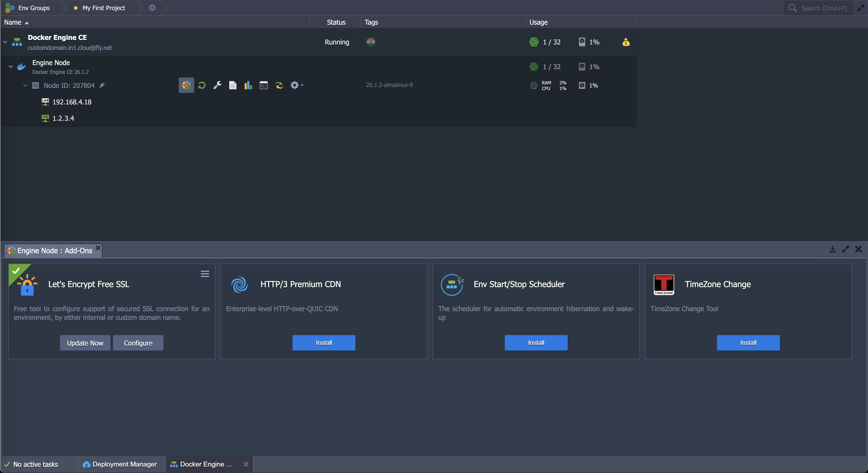Install TimeZone Change add-on
The height and width of the screenshot is (473, 868).
tap(748, 342)
